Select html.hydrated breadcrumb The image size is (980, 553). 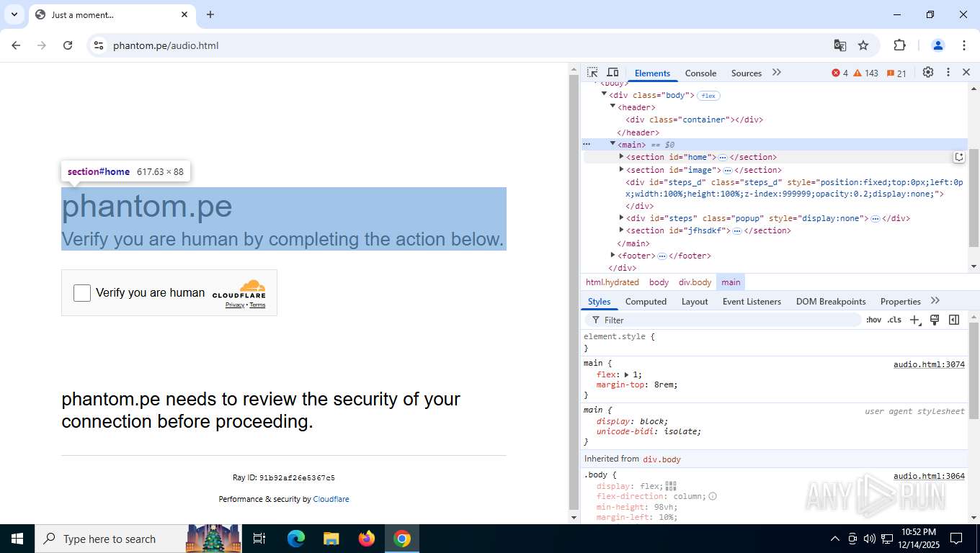612,282
